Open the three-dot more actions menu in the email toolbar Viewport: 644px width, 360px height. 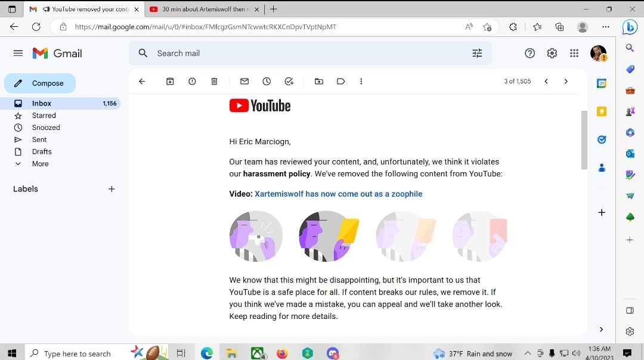pos(361,81)
